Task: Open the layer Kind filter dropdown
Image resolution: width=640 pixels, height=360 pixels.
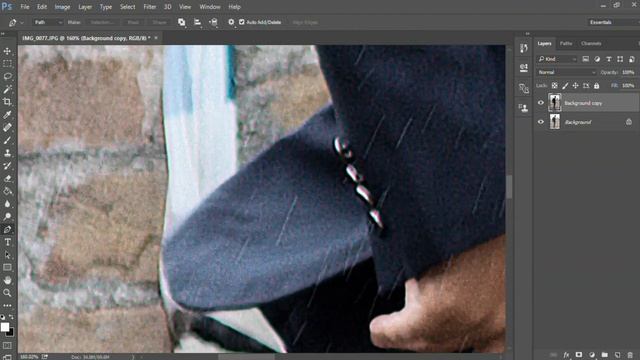Action: click(x=557, y=59)
